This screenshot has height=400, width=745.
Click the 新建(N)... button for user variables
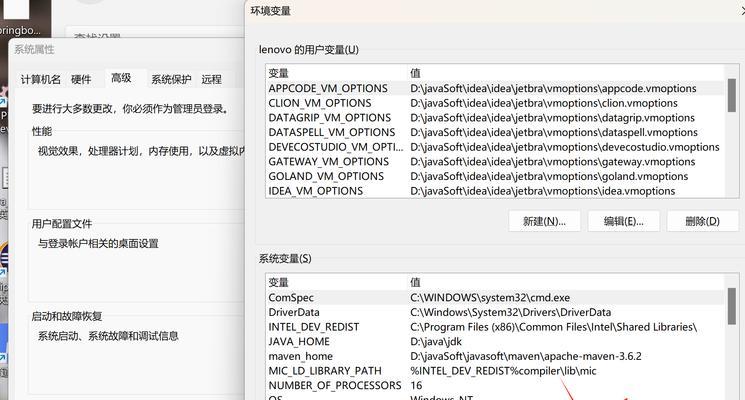pyautogui.click(x=544, y=221)
